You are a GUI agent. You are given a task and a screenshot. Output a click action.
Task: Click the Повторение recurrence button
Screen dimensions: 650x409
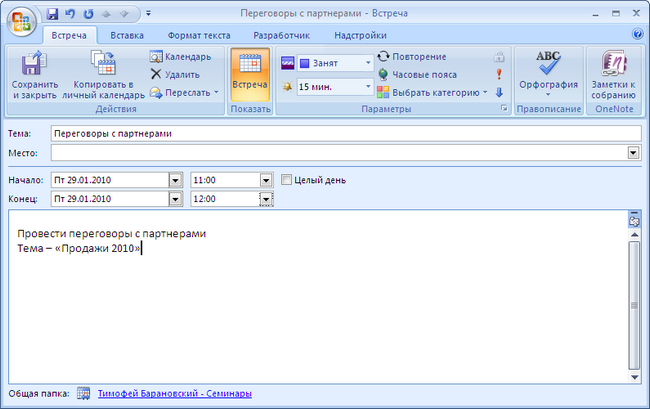click(412, 57)
